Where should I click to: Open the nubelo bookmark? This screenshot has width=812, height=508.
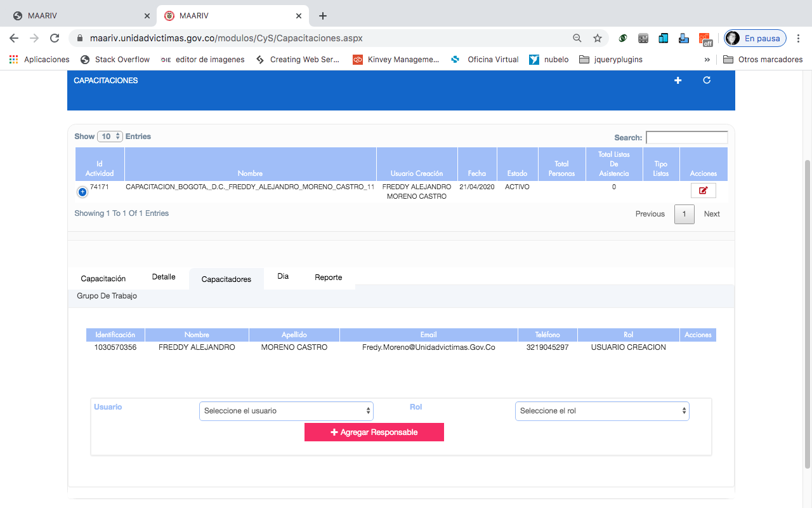(549, 60)
